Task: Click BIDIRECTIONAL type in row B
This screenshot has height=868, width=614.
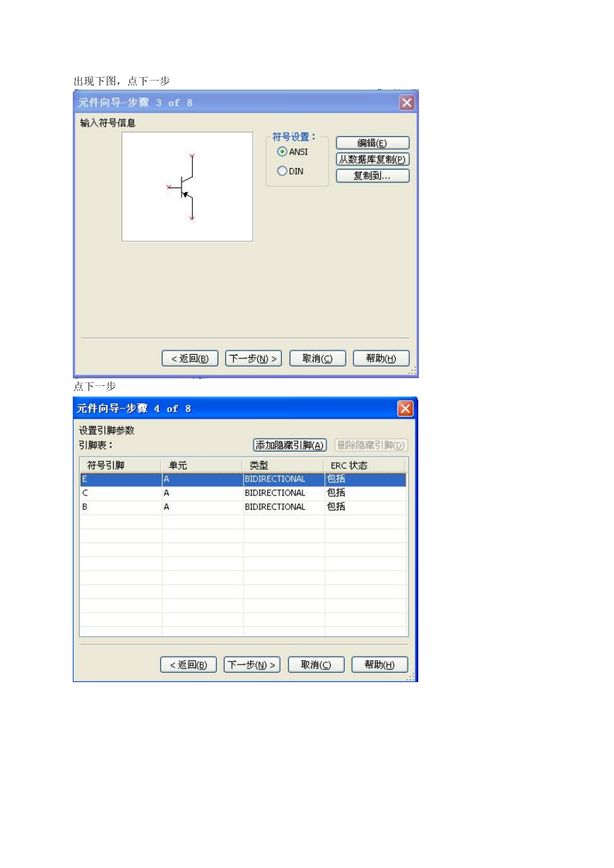Action: point(284,507)
